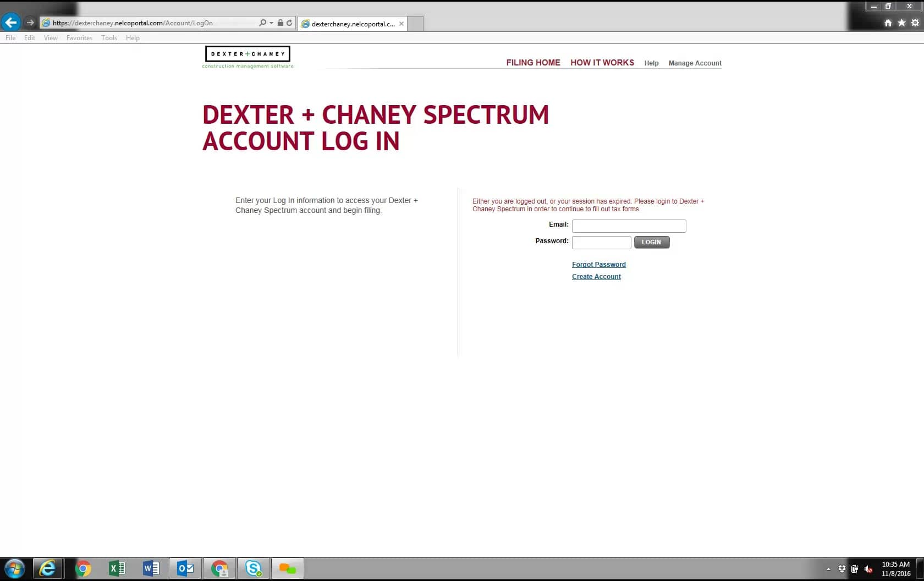Viewport: 924px width, 581px height.
Task: Open Favorites star icon
Action: pos(901,23)
